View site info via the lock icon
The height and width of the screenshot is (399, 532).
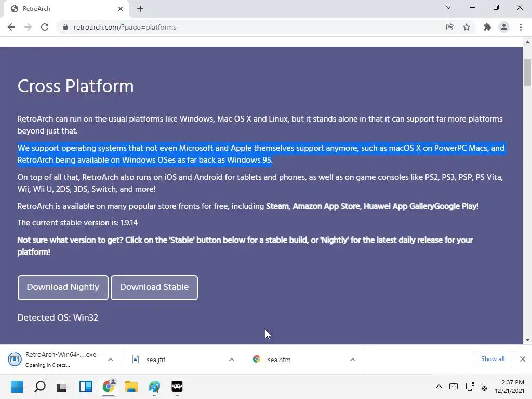click(x=65, y=27)
